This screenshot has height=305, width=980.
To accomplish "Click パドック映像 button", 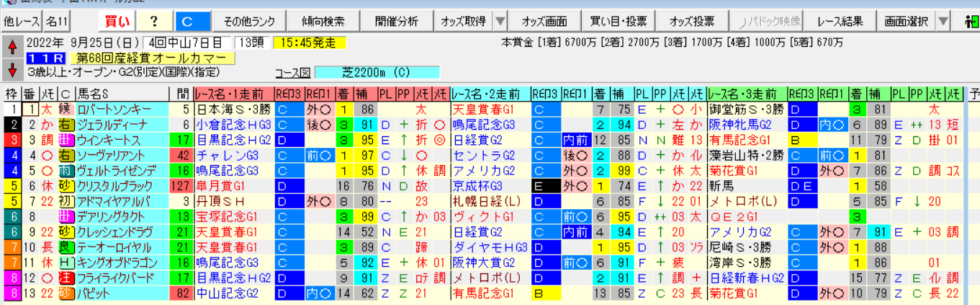I will point(767,22).
